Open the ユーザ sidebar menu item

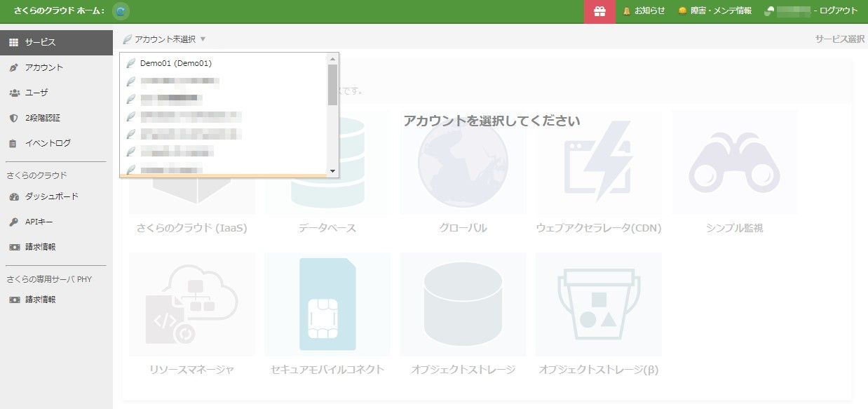click(x=38, y=92)
